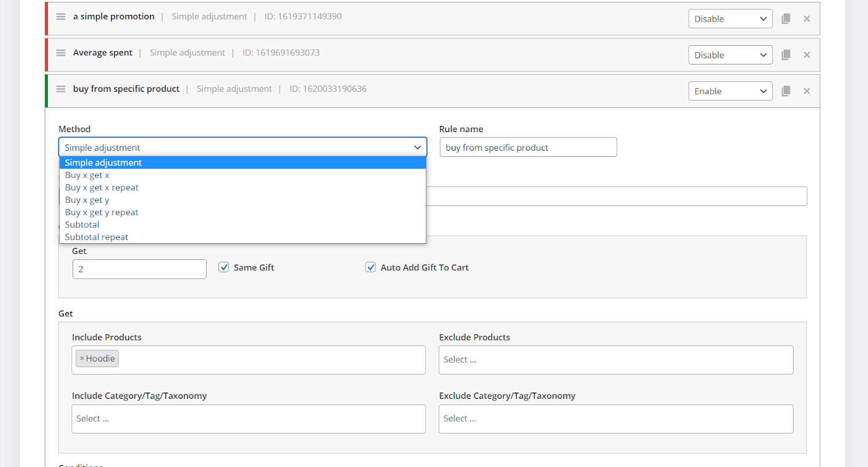Remove the 'Average spent' rule
Viewport: 868px width, 467px height.
coord(807,55)
